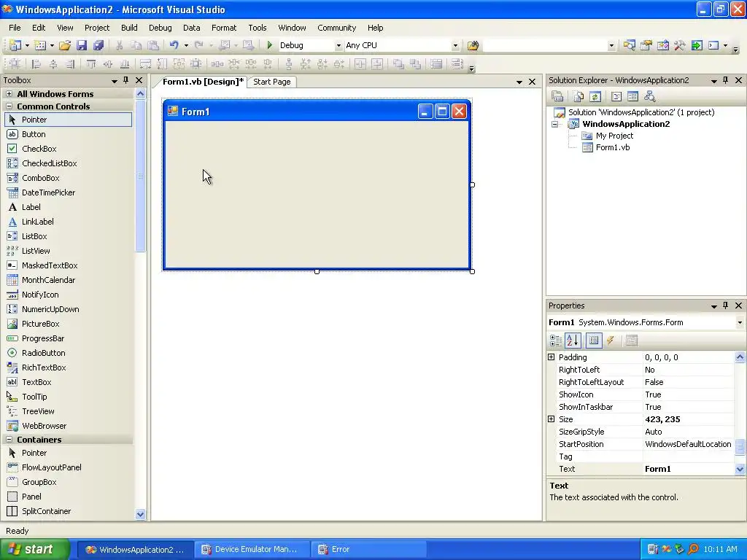747x560 pixels.
Task: Open Properties Window via toolbar icon
Action: tap(646, 45)
